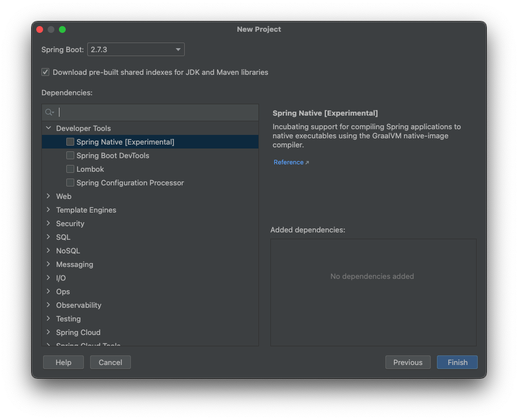
Task: Click the Web category label
Action: pyautogui.click(x=64, y=196)
